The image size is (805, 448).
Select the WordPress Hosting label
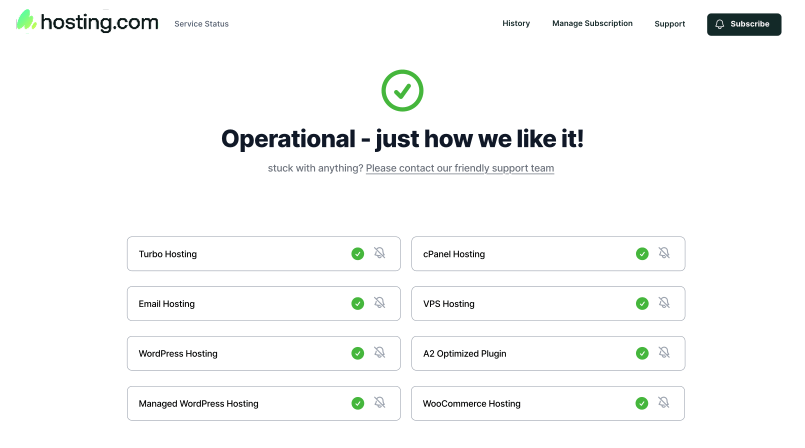(178, 354)
